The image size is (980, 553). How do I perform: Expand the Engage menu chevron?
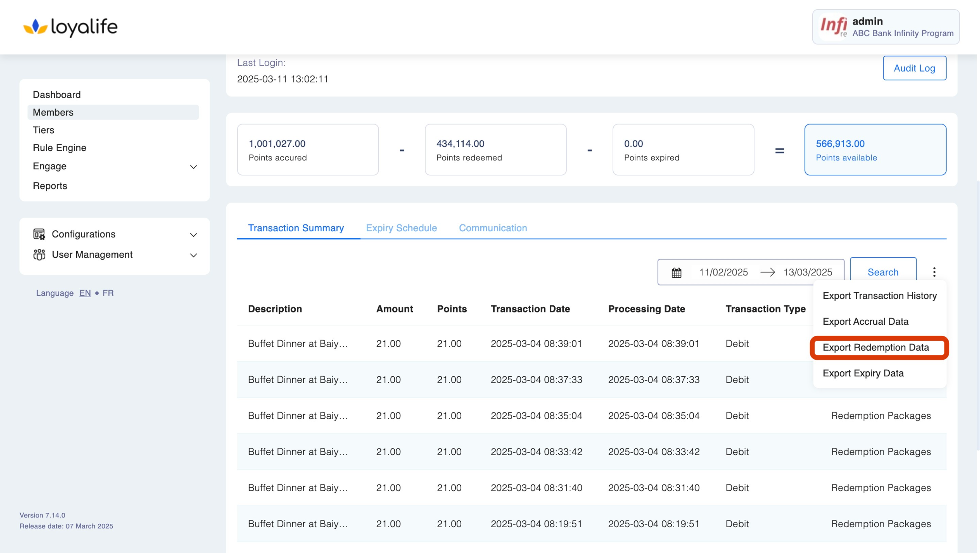[x=194, y=167]
